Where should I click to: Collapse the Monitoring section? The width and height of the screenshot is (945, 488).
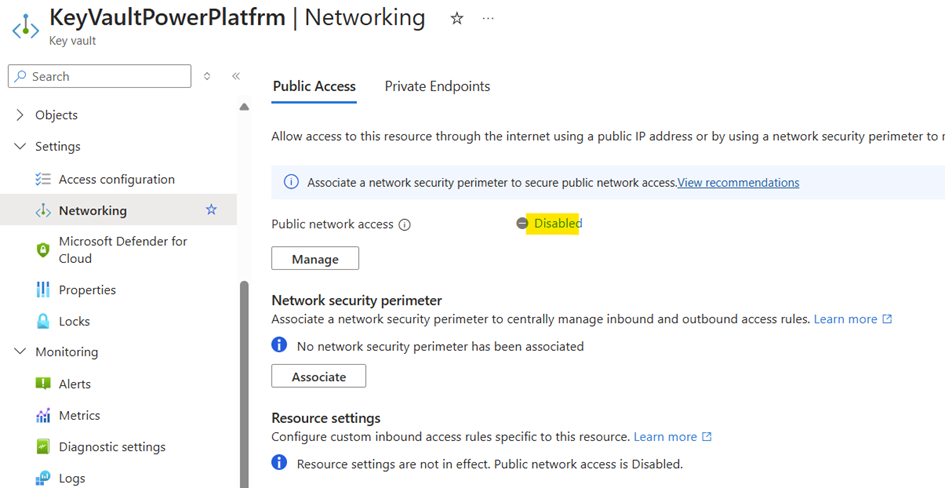point(20,352)
